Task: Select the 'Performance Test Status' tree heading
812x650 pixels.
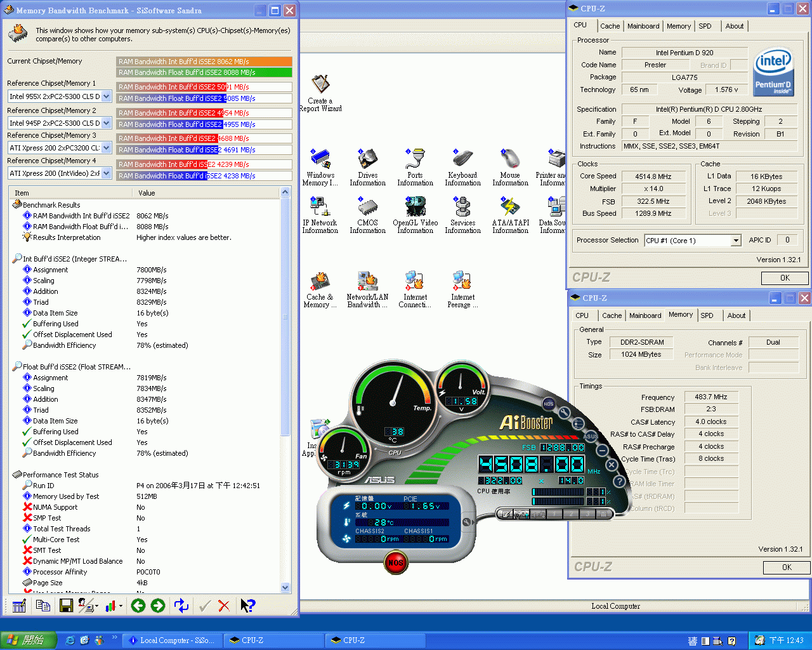Action: [x=61, y=475]
